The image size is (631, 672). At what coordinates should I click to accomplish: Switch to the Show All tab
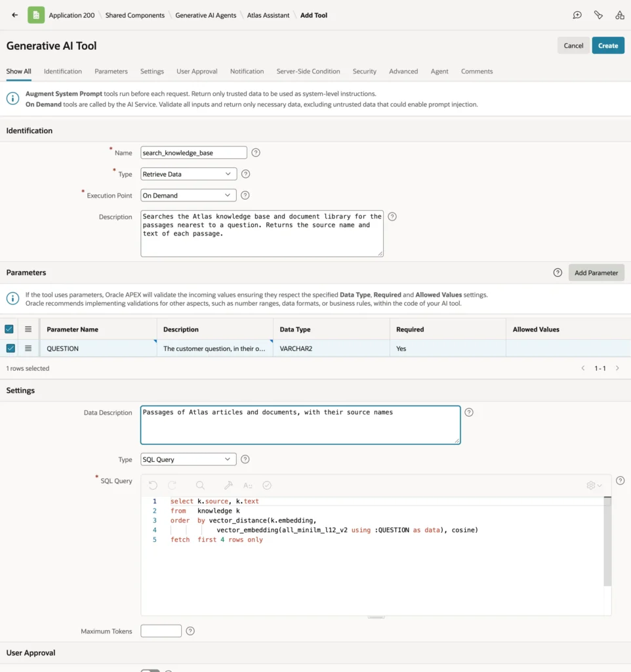click(x=19, y=71)
